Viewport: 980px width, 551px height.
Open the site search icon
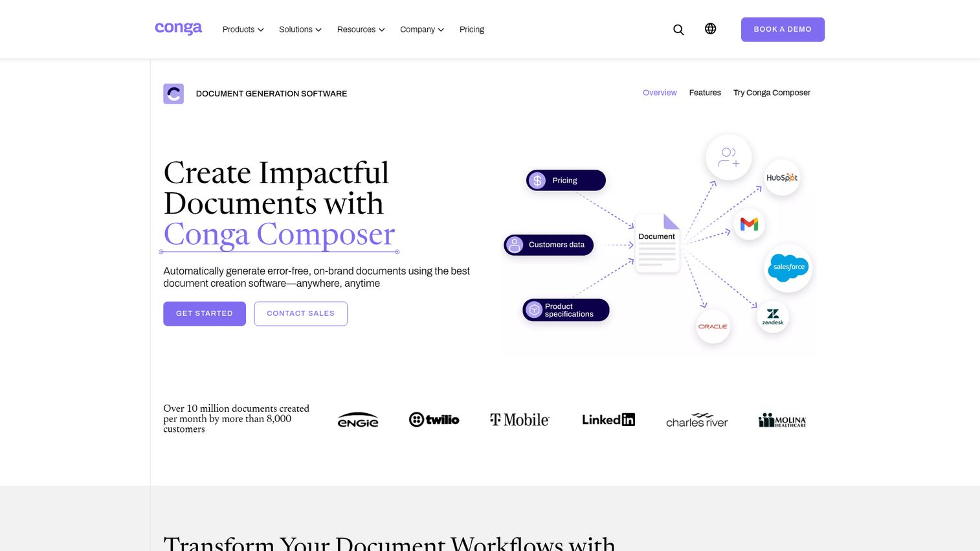click(x=678, y=30)
